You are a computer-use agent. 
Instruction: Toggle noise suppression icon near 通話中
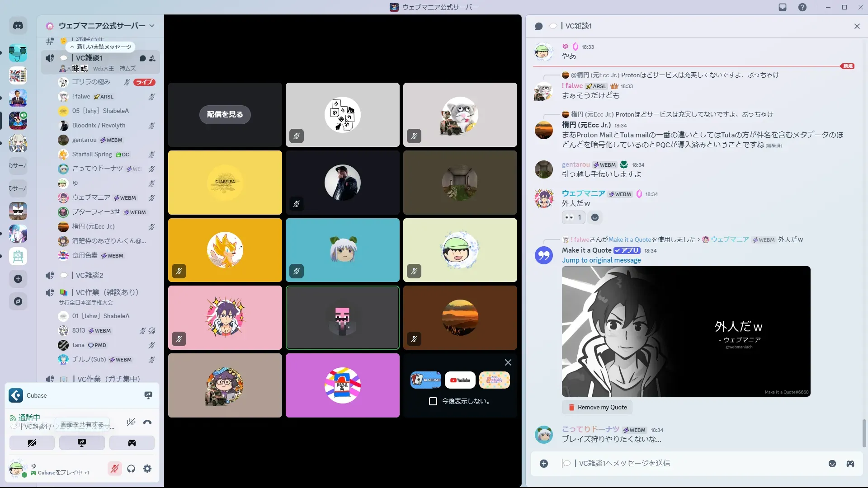click(131, 422)
